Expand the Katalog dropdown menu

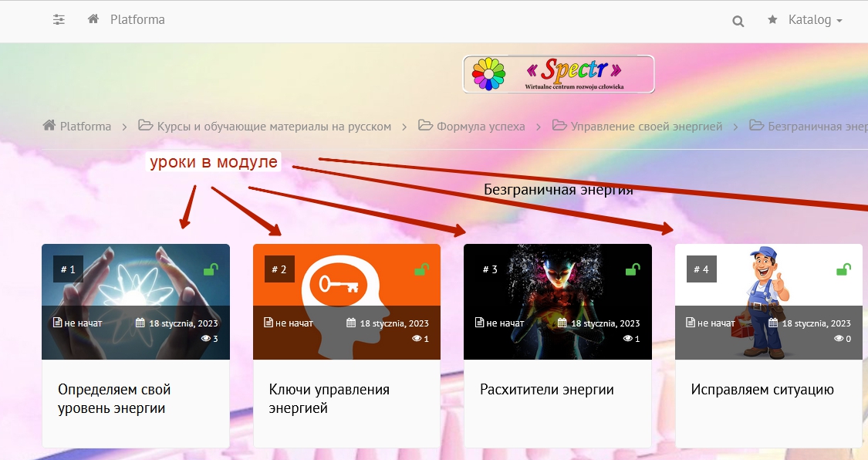click(815, 20)
